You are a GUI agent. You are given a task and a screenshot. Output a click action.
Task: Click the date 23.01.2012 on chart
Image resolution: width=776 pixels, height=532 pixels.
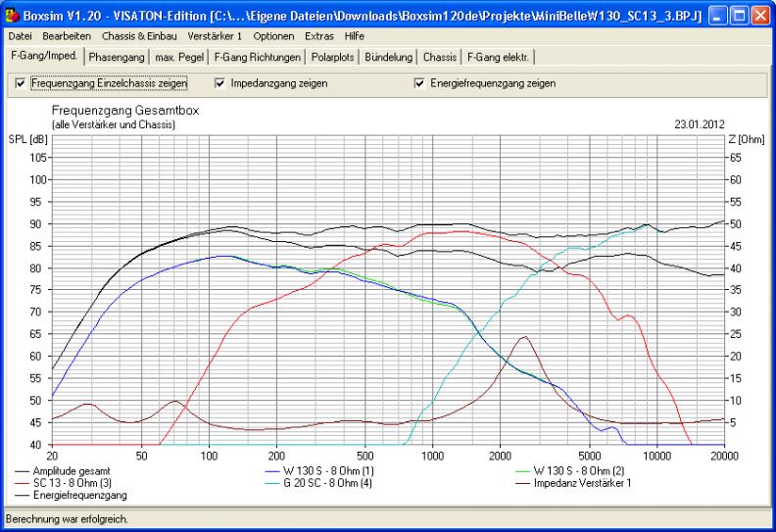[x=700, y=124]
